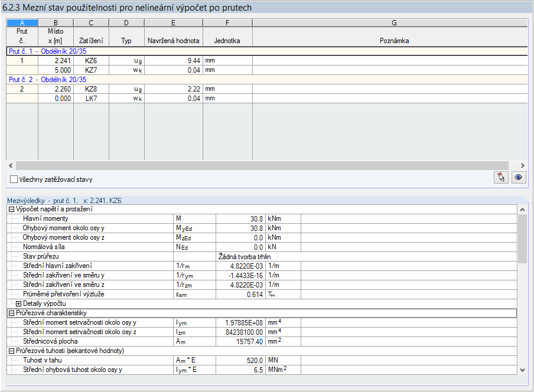Select Střední hlavní zakřivení row
534x392 pixels.
(x=262, y=266)
